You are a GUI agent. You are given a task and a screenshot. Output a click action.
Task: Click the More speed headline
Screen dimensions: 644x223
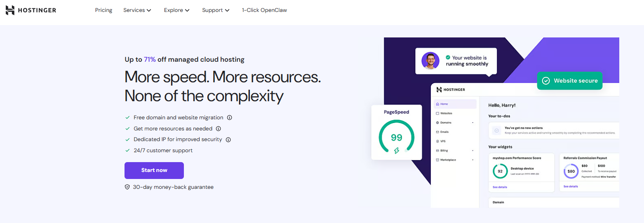223,86
